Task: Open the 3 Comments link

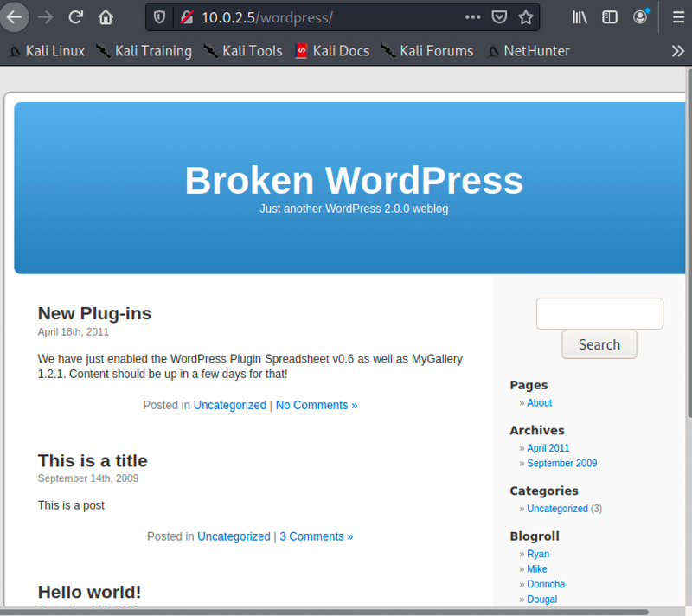Action: pos(317,536)
